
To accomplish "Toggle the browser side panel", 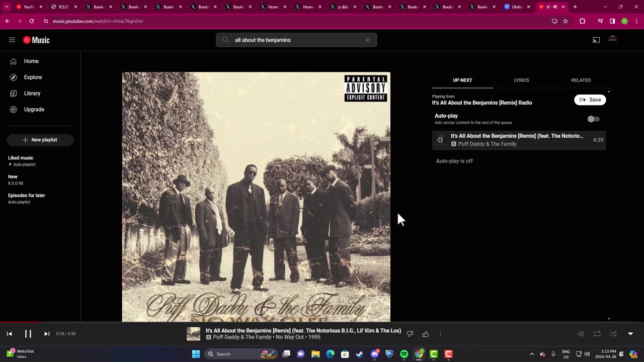I will click(x=612, y=21).
